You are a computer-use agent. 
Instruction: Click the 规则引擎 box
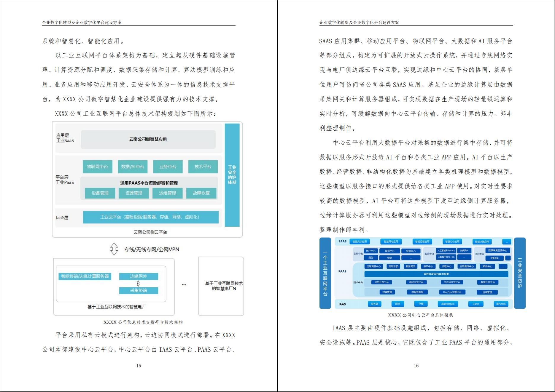[x=393, y=266]
